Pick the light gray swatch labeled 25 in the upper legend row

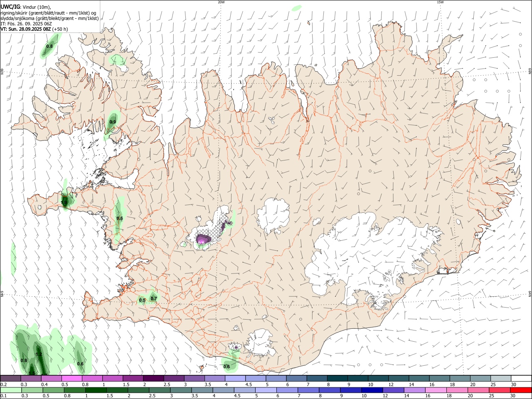501,379
